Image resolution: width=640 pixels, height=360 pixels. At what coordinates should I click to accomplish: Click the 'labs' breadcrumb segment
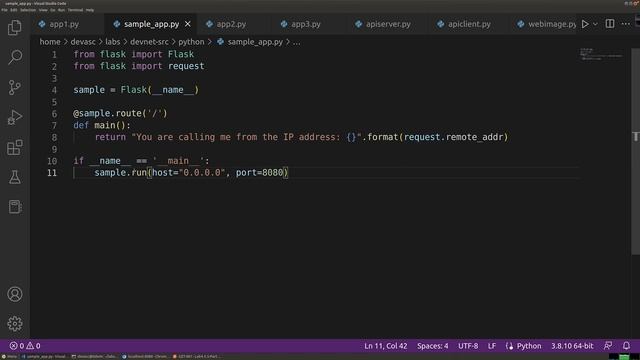pos(113,42)
